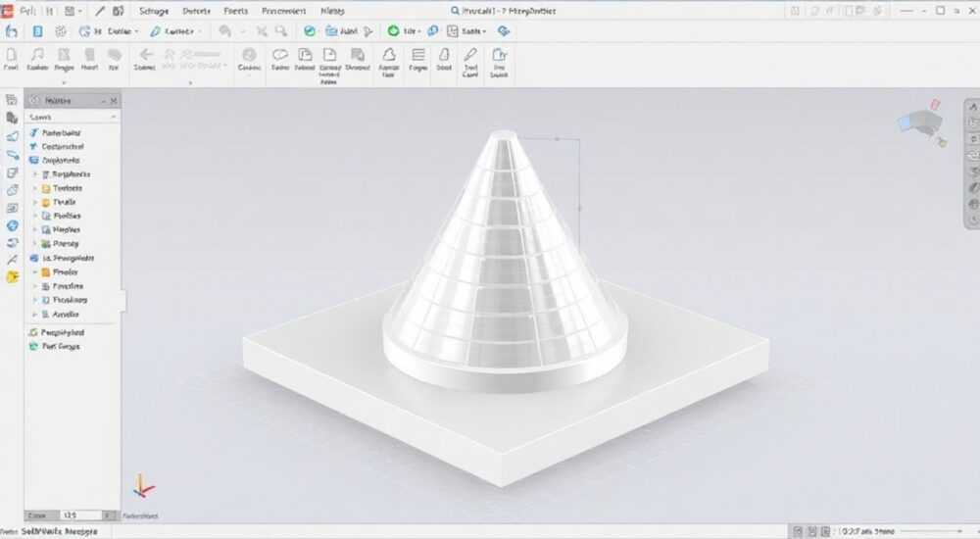This screenshot has height=539, width=980.
Task: Select the tree item with green refresh icon near bottom
Action: click(57, 332)
